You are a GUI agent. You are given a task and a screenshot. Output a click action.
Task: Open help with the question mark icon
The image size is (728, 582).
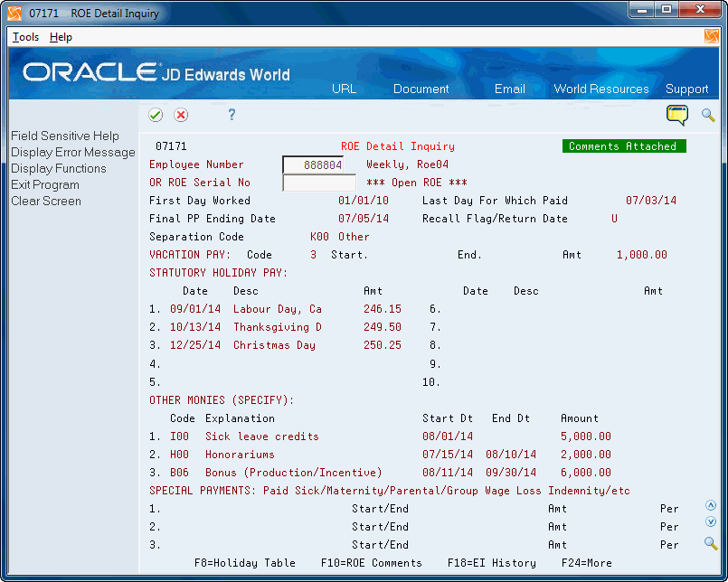232,114
